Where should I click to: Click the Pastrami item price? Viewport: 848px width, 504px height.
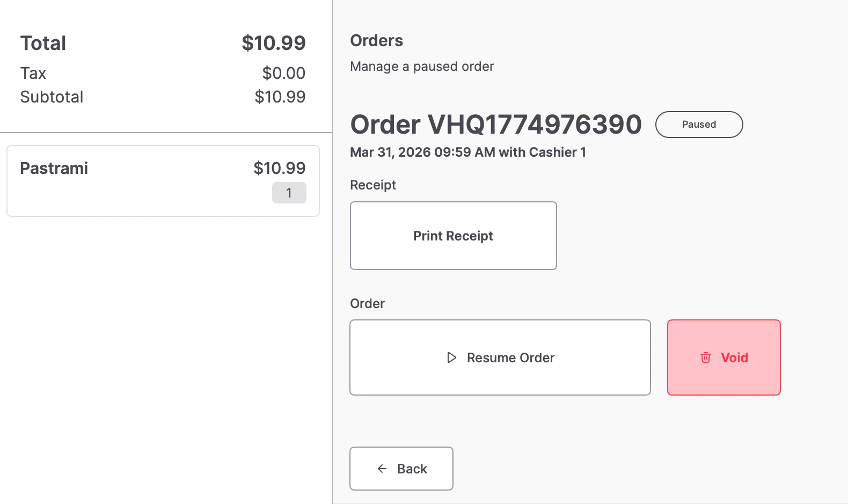pyautogui.click(x=279, y=168)
